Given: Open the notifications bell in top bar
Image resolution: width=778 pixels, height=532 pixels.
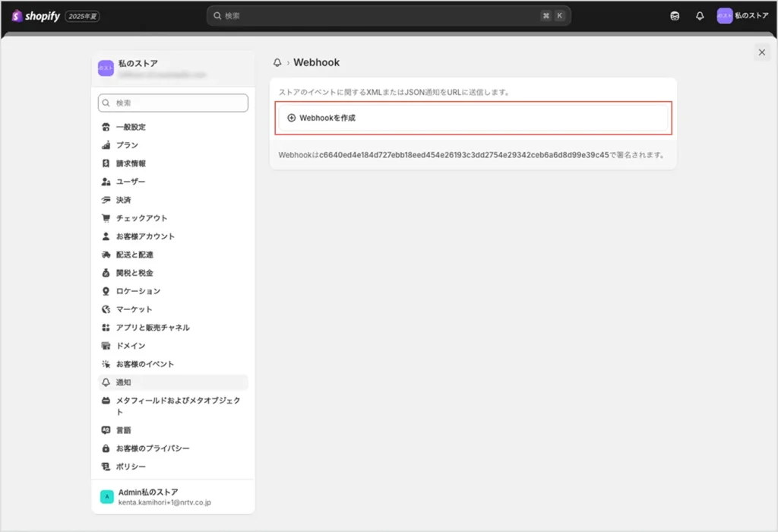Looking at the screenshot, I should point(700,16).
